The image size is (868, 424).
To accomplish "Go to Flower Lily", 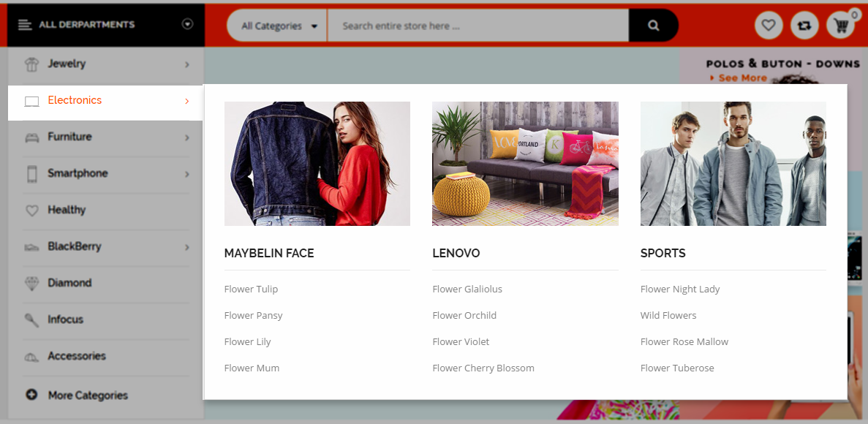I will (247, 342).
